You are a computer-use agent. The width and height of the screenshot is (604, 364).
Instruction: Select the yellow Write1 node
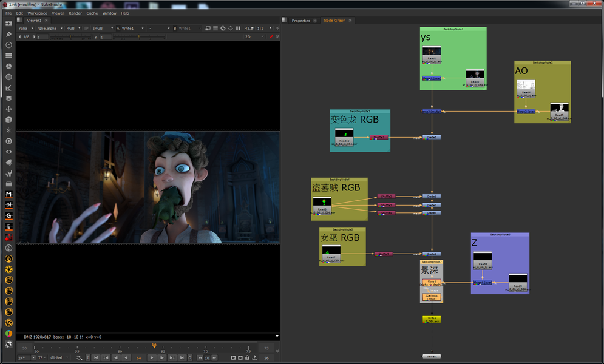click(432, 319)
